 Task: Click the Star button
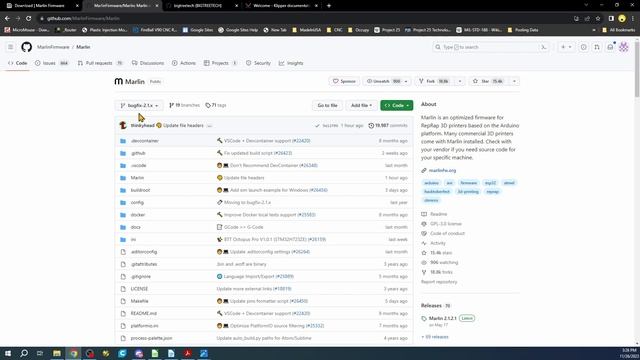pyautogui.click(x=488, y=81)
